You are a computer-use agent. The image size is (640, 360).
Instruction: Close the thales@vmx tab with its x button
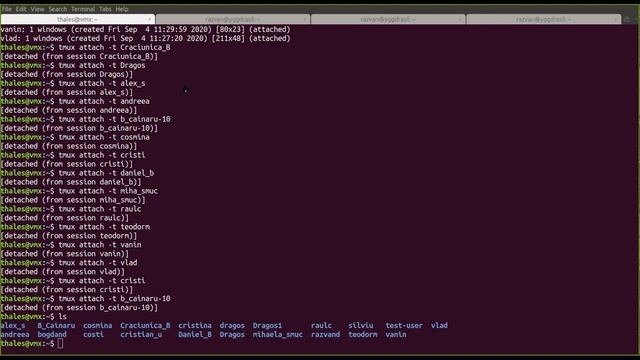pyautogui.click(x=149, y=19)
